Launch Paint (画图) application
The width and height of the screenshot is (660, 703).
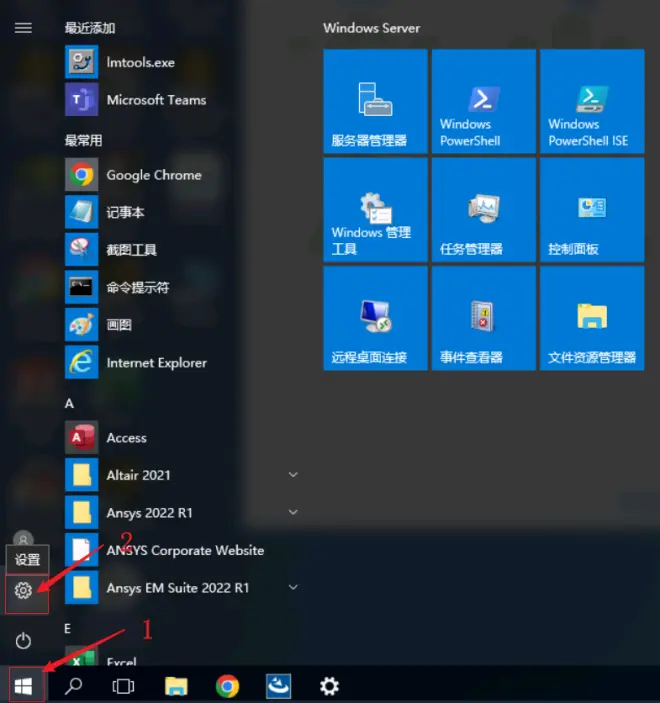click(182, 325)
